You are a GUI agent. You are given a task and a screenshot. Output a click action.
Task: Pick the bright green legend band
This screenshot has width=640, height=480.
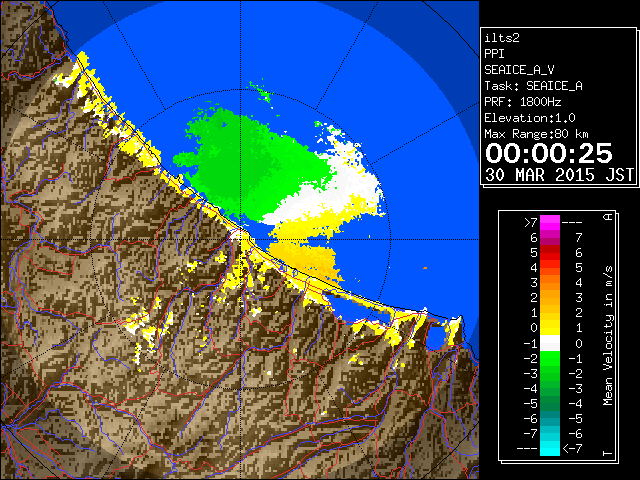[x=550, y=358]
